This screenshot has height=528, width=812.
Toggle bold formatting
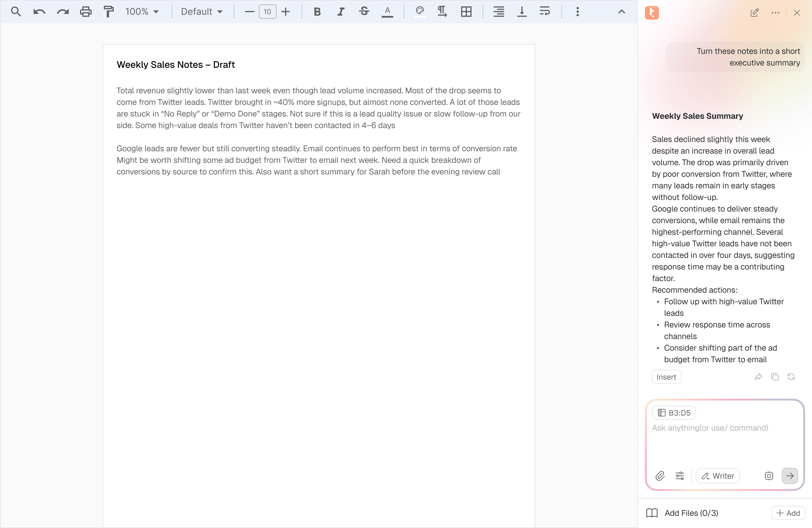[317, 12]
